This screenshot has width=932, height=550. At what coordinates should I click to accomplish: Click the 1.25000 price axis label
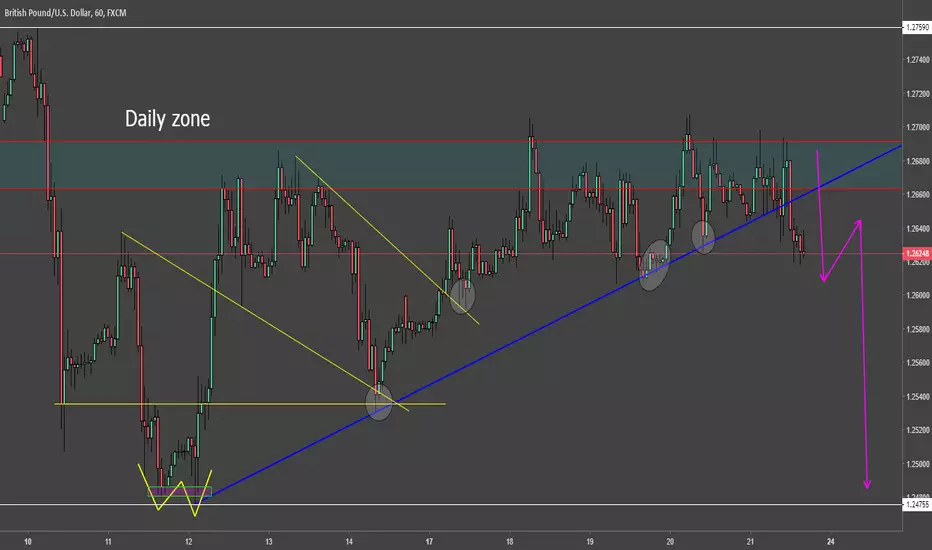click(x=918, y=464)
